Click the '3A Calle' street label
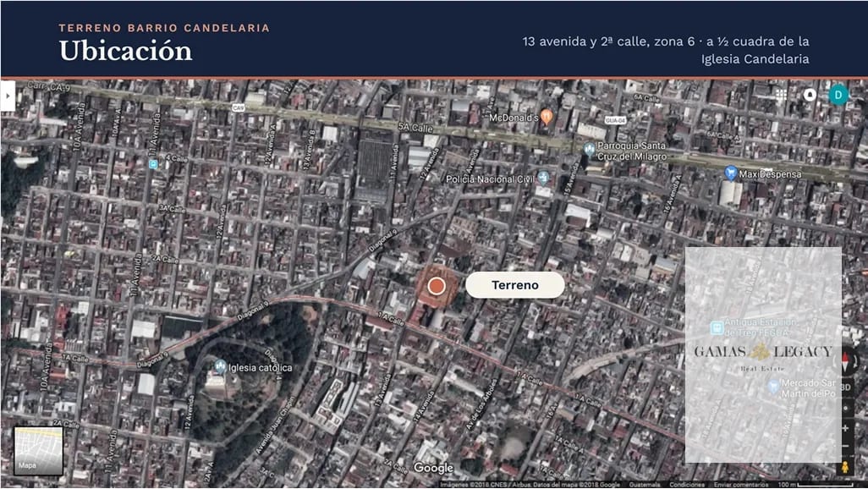 click(x=172, y=209)
